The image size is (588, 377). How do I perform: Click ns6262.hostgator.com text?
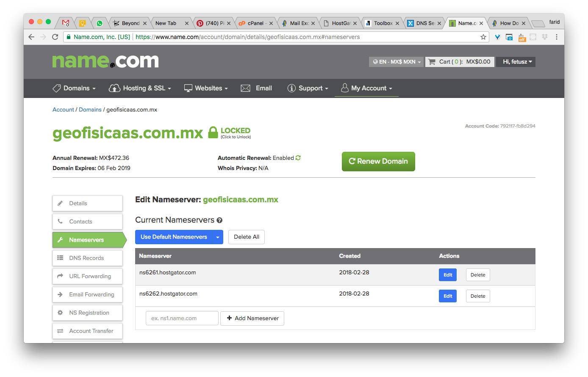pyautogui.click(x=168, y=294)
